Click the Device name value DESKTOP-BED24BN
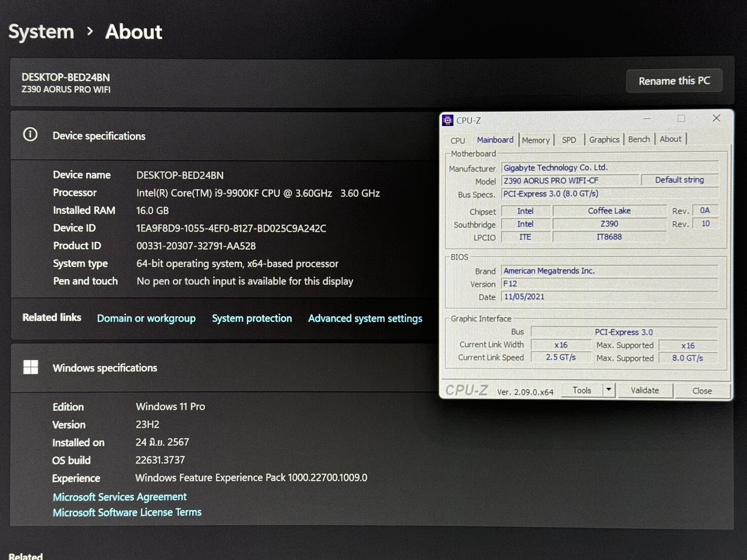Screen dimensions: 747x560 click(180, 175)
